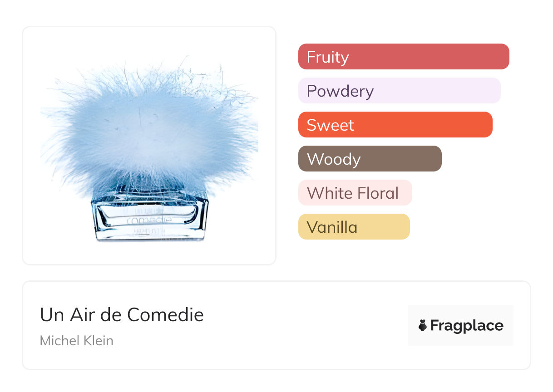
Task: Click the Fragplace wordmark text
Action: (x=467, y=325)
